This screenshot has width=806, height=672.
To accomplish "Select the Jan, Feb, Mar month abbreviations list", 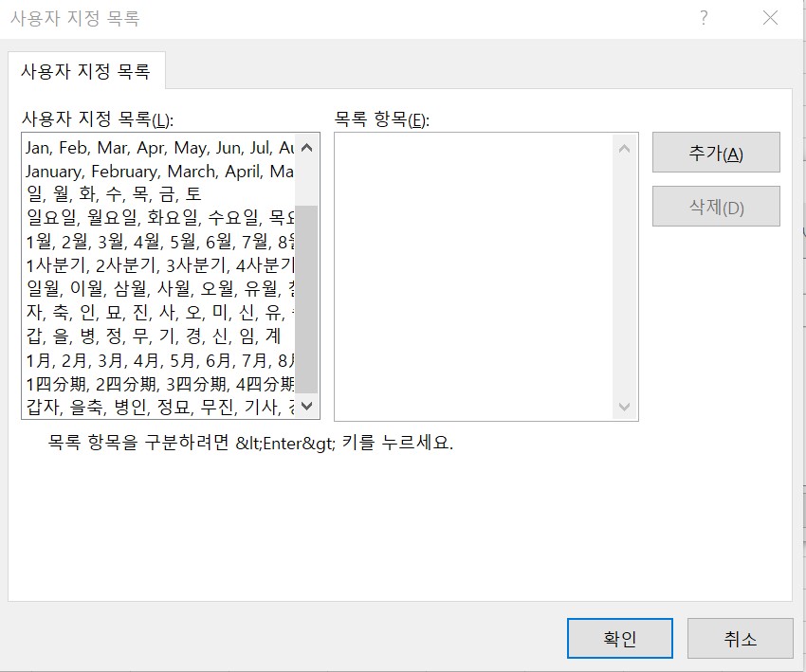I will (142, 149).
